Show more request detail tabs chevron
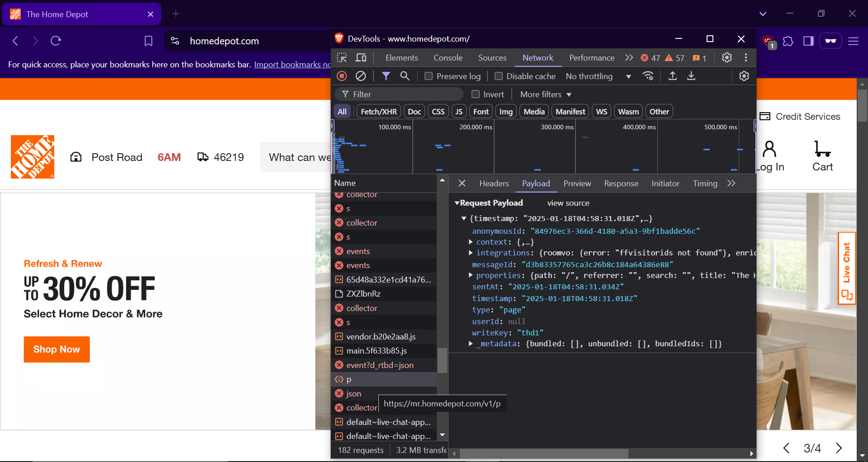868x462 pixels. click(x=731, y=183)
